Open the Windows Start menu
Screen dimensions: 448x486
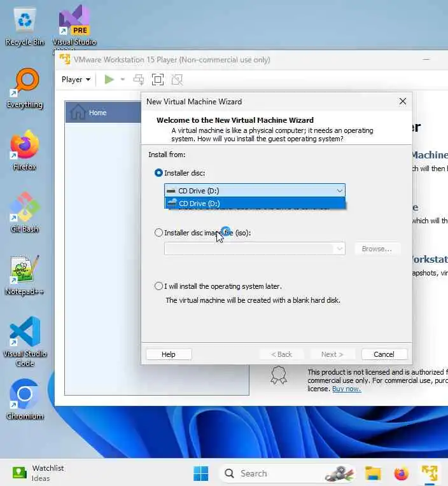click(201, 474)
